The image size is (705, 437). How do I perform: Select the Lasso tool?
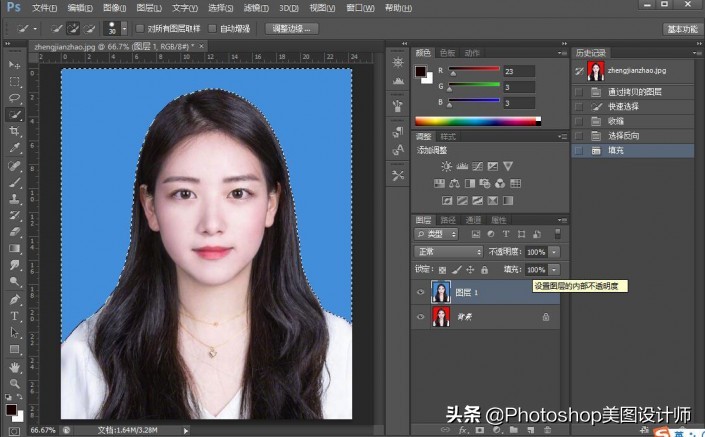(14, 98)
